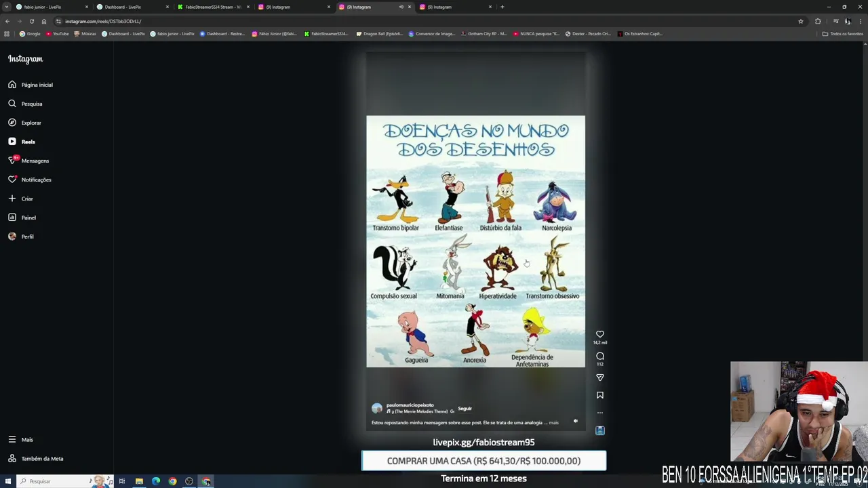Screen dimensions: 868x488
Task: Go back in the browser
Action: (7, 21)
